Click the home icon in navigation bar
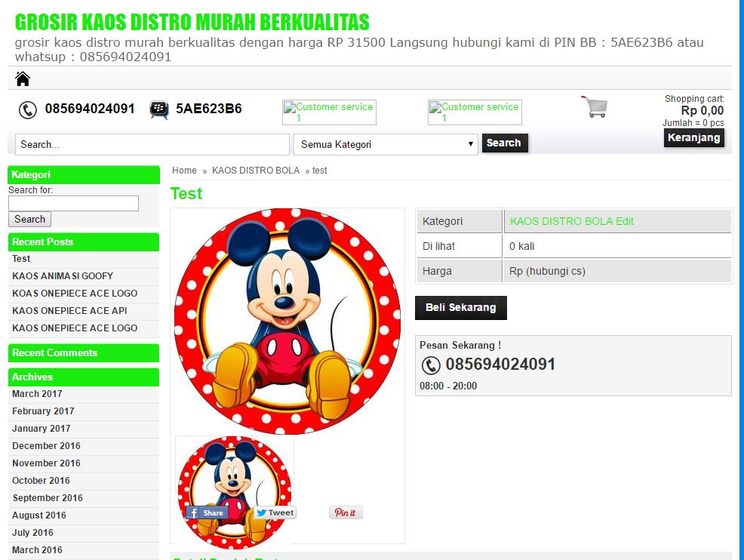 23,78
